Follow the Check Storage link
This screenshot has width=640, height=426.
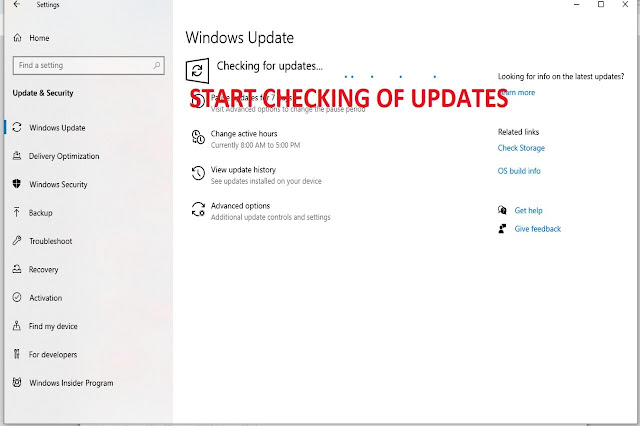521,148
